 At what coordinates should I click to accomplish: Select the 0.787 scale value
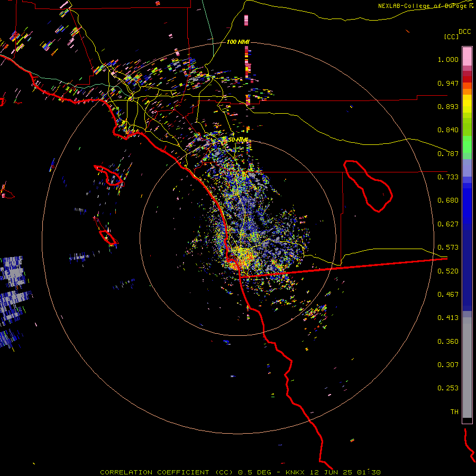tap(448, 153)
